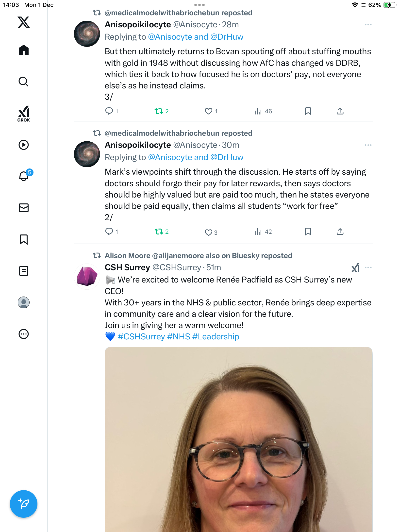Open Lists icon in sidebar
This screenshot has height=532, width=399.
24,271
